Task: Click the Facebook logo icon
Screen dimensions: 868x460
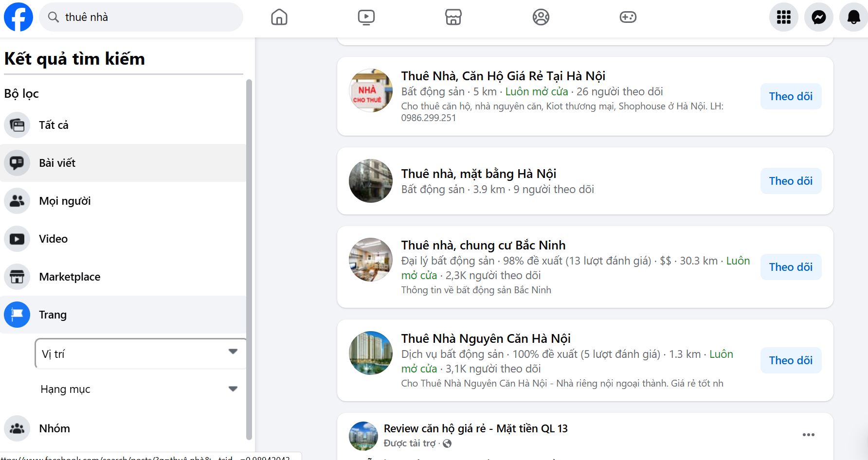Action: click(18, 17)
